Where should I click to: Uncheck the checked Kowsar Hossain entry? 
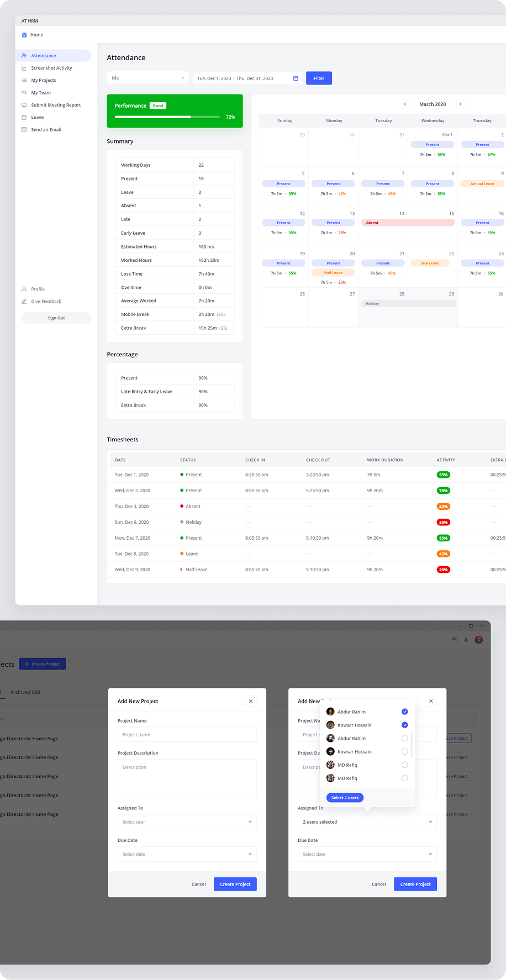click(x=405, y=725)
